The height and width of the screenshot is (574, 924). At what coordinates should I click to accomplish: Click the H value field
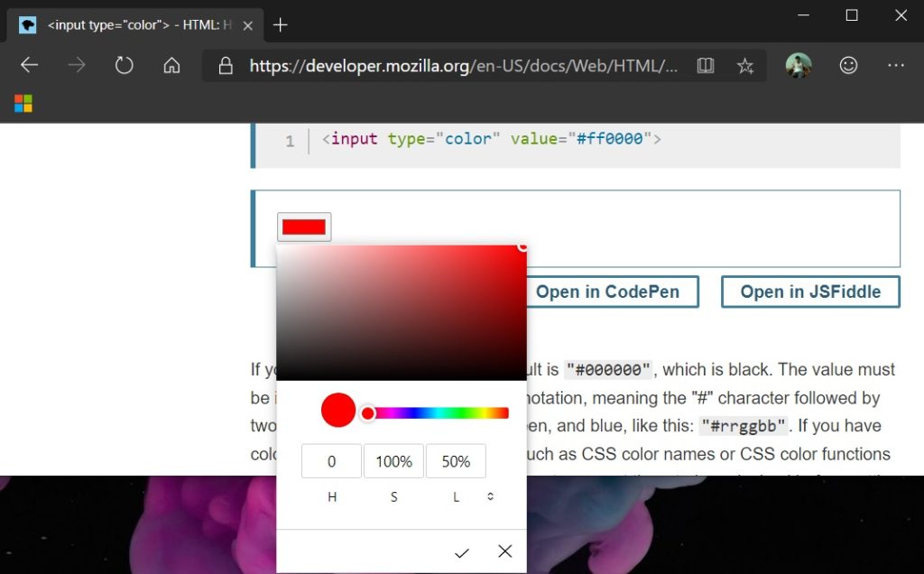pyautogui.click(x=331, y=460)
